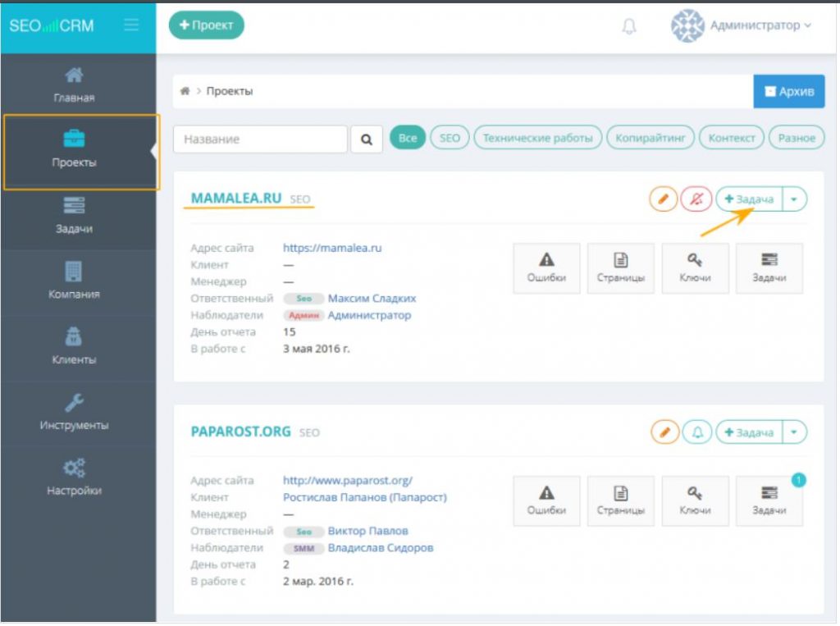Open Ключи for MAMALEA.RU

pyautogui.click(x=696, y=268)
